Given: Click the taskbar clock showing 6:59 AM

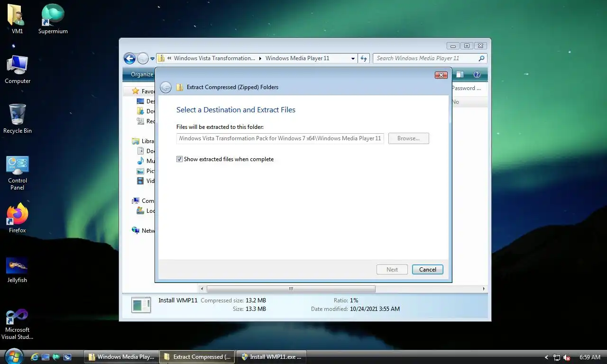Looking at the screenshot, I should 589,357.
